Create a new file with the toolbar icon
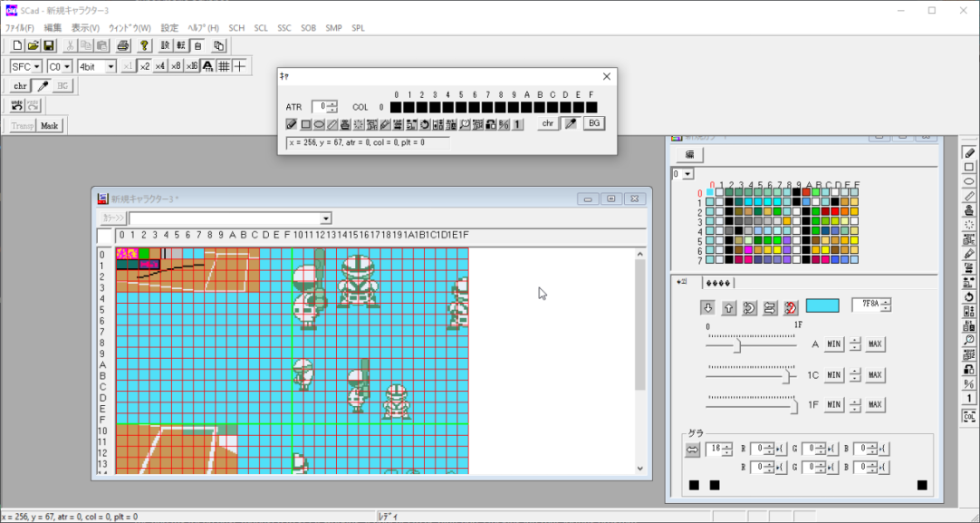The height and width of the screenshot is (523, 980). click(17, 45)
